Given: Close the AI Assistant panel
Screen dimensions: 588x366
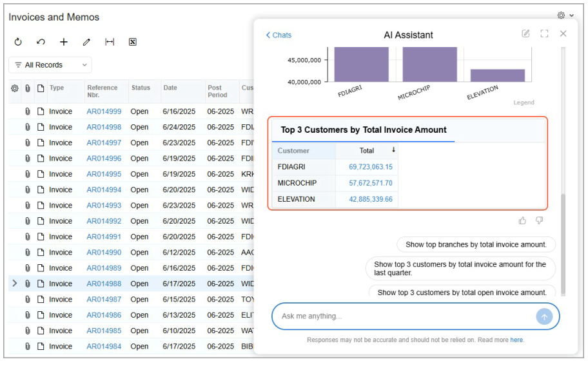Looking at the screenshot, I should point(563,34).
